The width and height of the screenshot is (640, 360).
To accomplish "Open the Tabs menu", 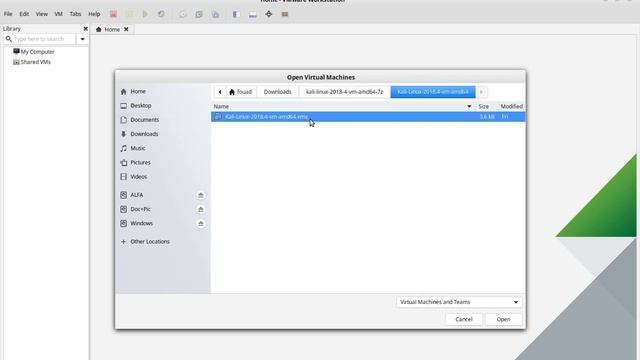I will coord(75,14).
